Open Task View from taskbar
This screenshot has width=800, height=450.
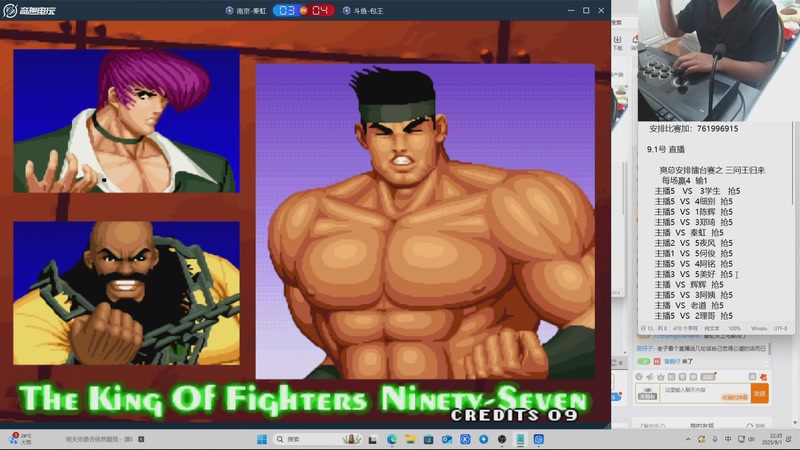(373, 439)
